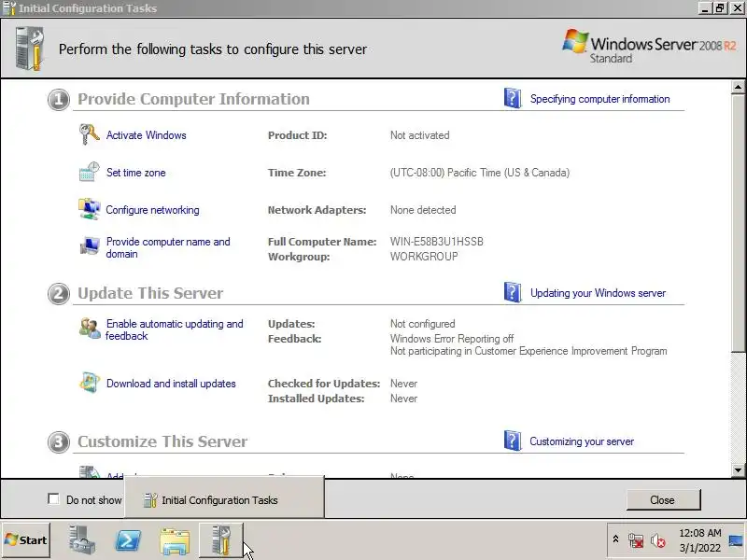Click the computer name and domain icon
The image size is (747, 560).
89,245
